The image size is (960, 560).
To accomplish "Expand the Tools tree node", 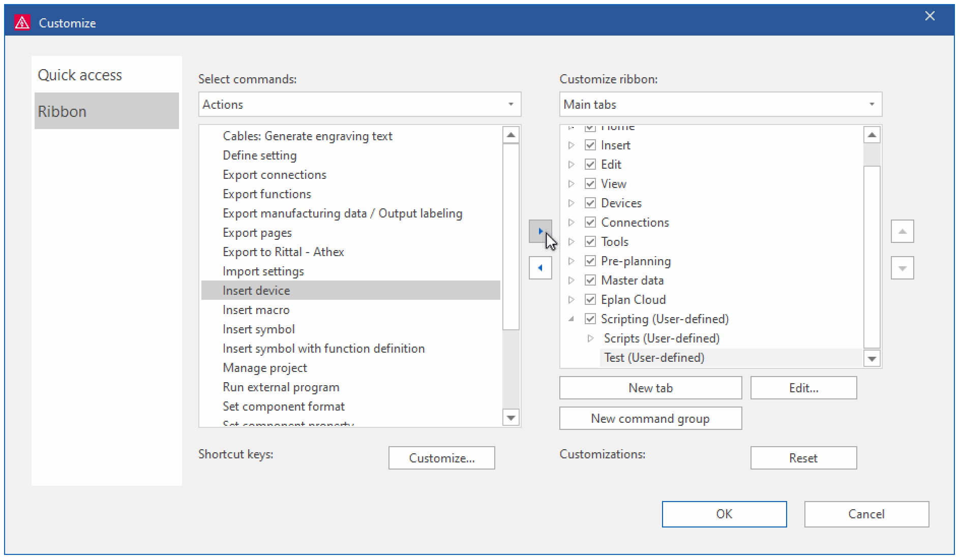I will [x=571, y=242].
